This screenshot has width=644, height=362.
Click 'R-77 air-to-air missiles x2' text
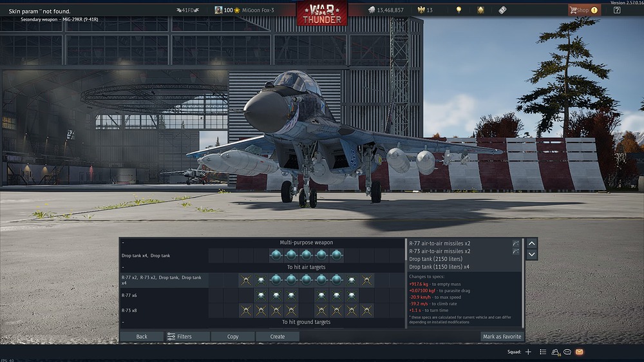click(x=439, y=243)
